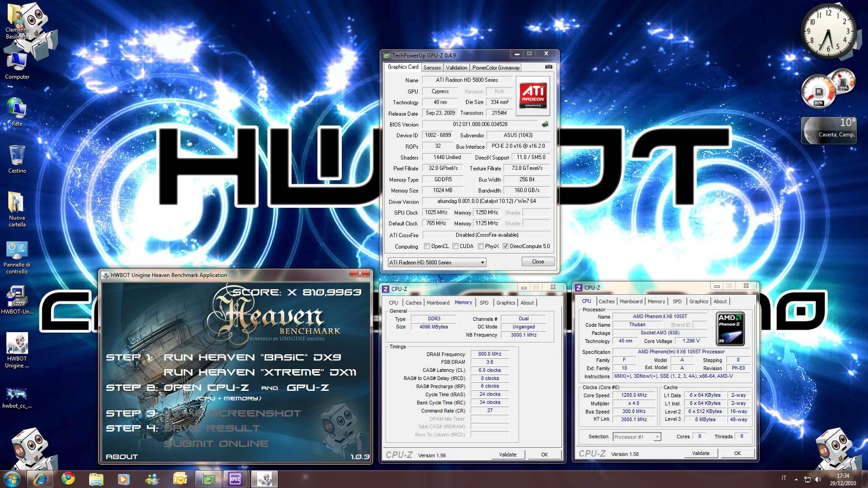The image size is (868, 488).
Task: Open the Computer desktop icon
Action: 17,65
